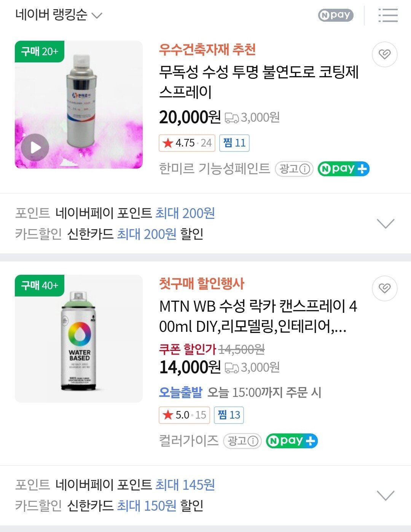Screen dimensions: 411x532
Task: Open the 네이버 랭킹순 sort dropdown
Action: [59, 15]
